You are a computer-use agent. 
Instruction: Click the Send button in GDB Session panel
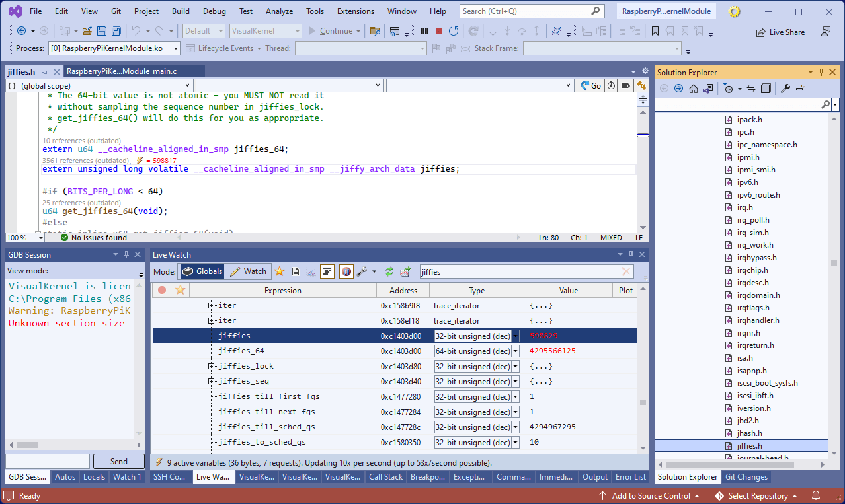coord(118,461)
